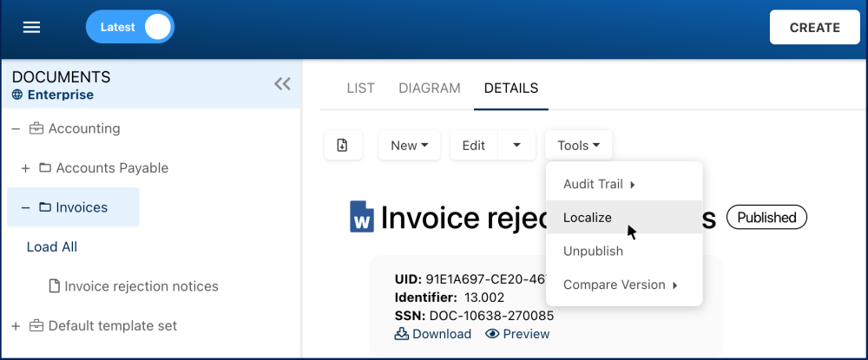The width and height of the screenshot is (868, 360).
Task: Open the Accounts Payable folder
Action: [112, 167]
